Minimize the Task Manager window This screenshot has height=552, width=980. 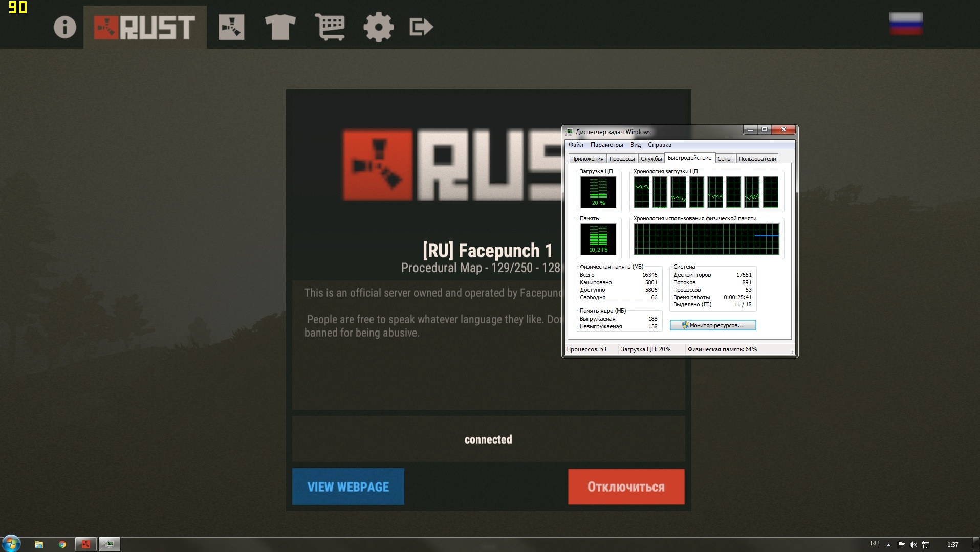(750, 130)
